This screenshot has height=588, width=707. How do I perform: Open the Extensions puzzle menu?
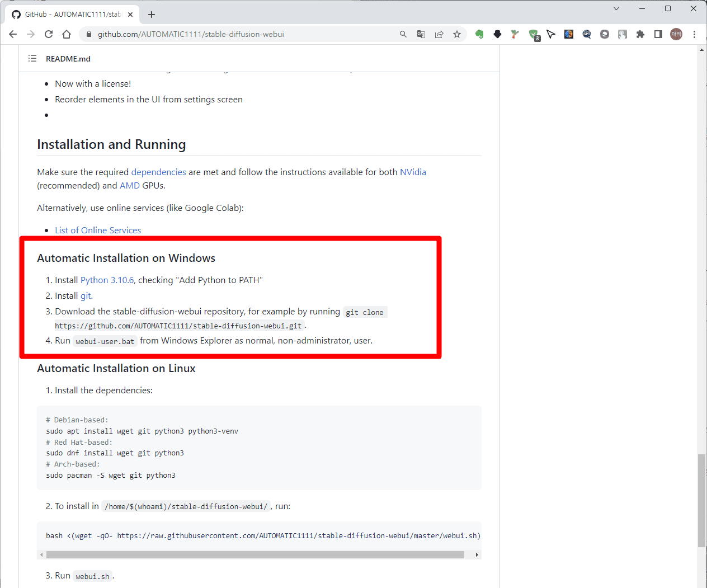pos(640,34)
